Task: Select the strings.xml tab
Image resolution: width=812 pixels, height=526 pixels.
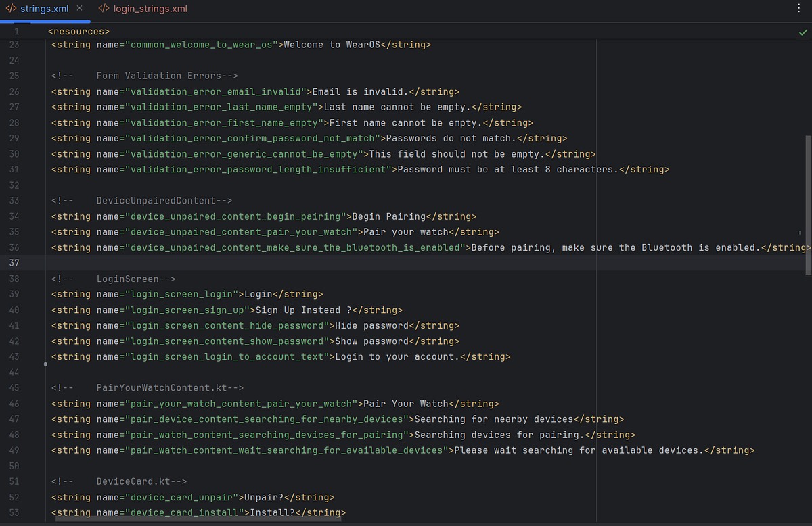Action: pyautogui.click(x=44, y=9)
